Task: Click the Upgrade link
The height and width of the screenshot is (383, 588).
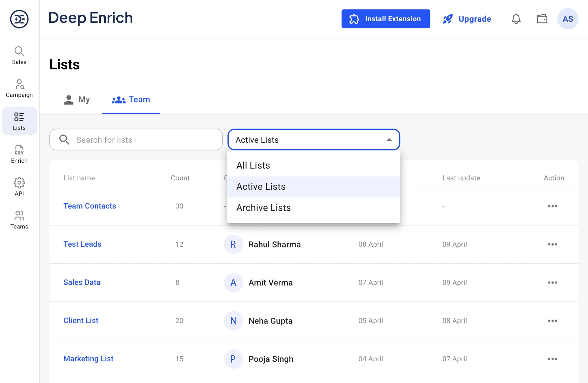Action: coord(467,19)
